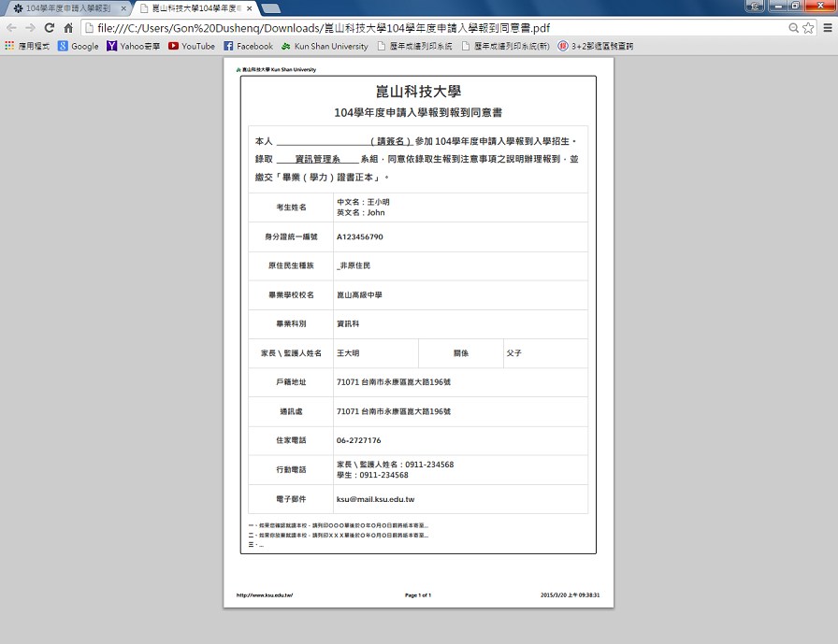Click the Chrome user profile button in title bar

pos(755,6)
